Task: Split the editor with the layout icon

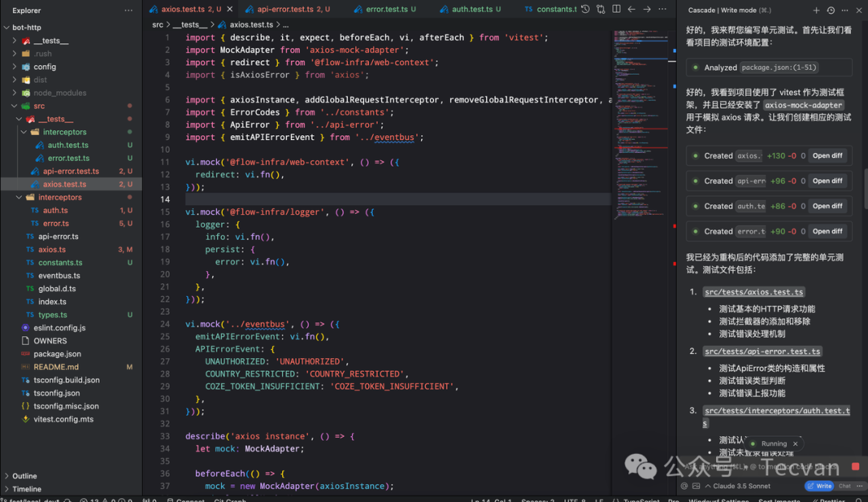Action: (x=616, y=10)
